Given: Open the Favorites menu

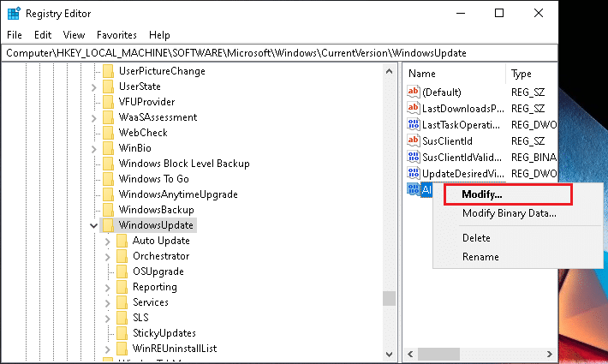Looking at the screenshot, I should click(116, 35).
